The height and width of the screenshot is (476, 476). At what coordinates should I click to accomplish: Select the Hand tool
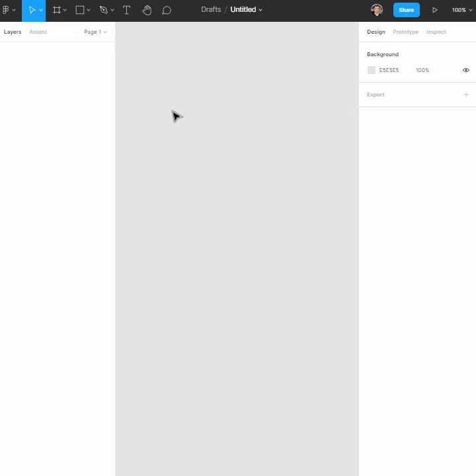click(x=147, y=10)
